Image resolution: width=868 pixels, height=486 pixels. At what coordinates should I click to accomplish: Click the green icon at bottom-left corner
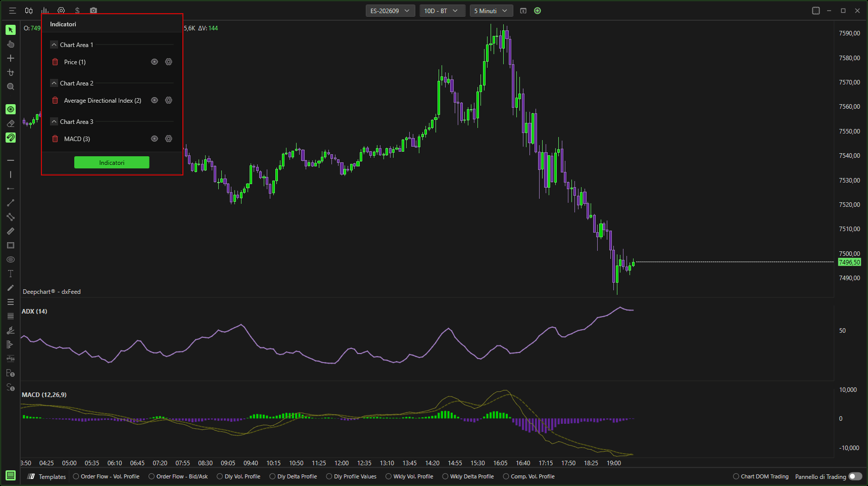(x=11, y=475)
